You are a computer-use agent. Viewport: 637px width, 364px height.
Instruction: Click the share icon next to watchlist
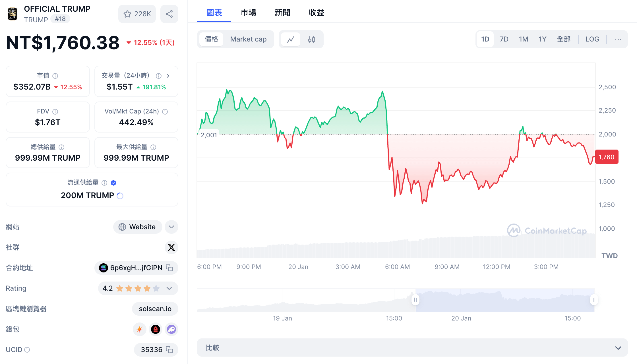pyautogui.click(x=169, y=14)
